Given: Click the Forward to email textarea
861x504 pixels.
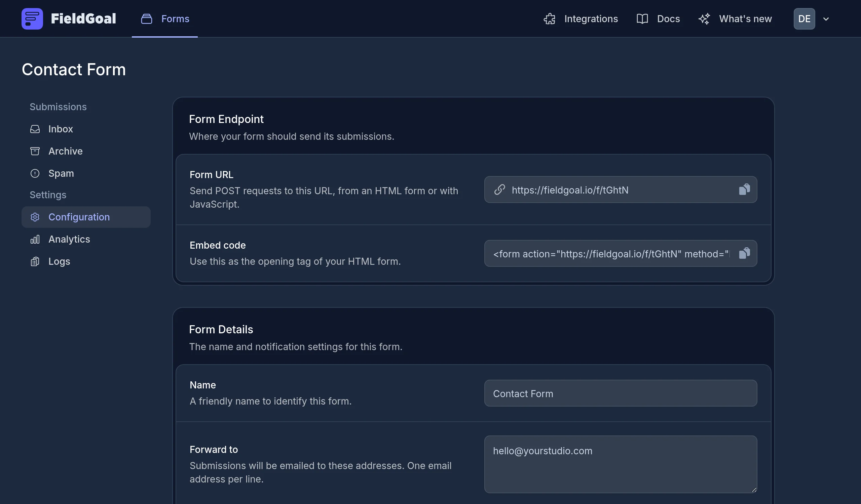Looking at the screenshot, I should point(621,464).
